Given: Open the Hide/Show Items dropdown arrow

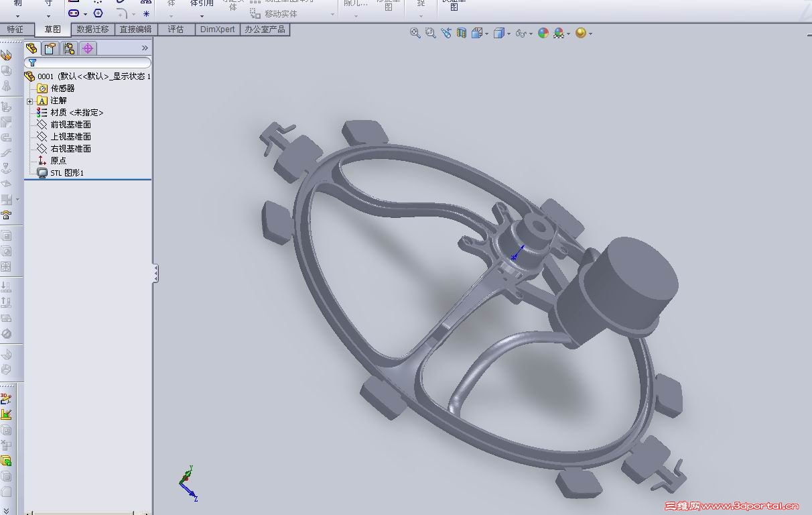Looking at the screenshot, I should coord(531,34).
